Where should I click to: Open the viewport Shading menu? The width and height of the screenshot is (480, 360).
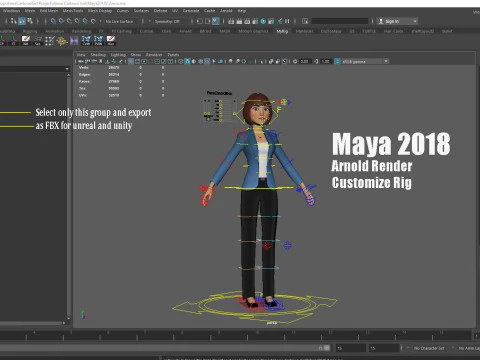[98, 55]
